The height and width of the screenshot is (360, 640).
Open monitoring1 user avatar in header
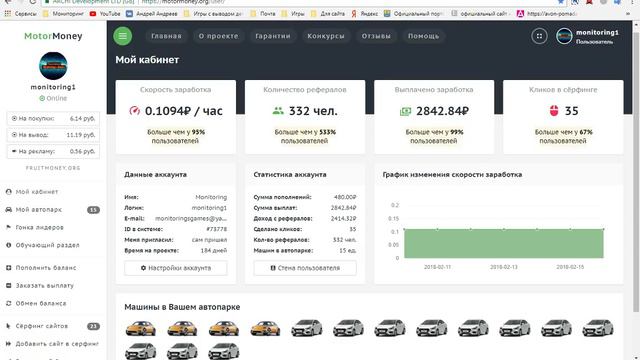click(x=564, y=36)
